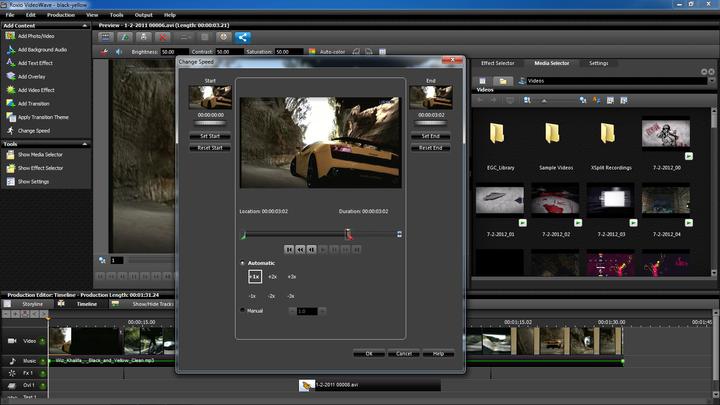Viewport: 720px width, 405px height.
Task: Toggle the green Fx 1 track button
Action: 43,373
